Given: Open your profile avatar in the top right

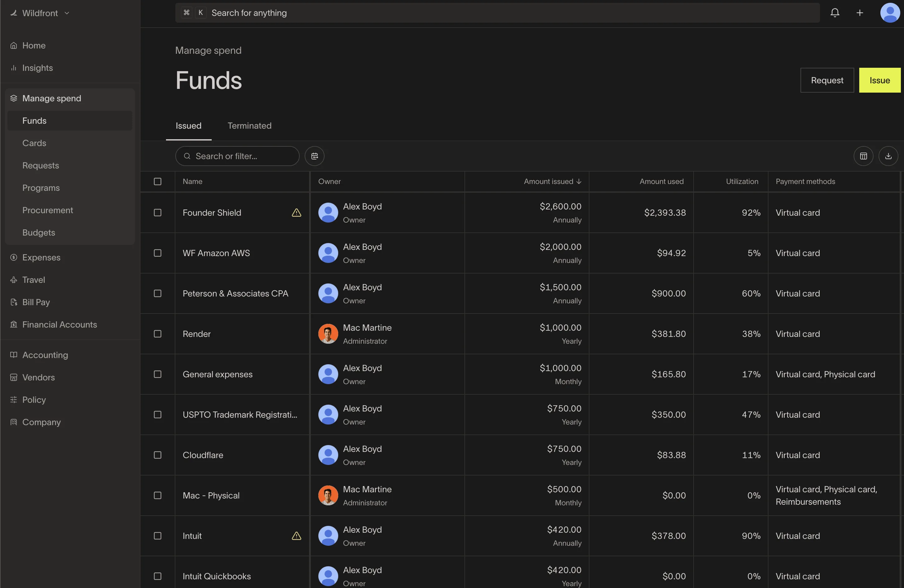Looking at the screenshot, I should [890, 12].
